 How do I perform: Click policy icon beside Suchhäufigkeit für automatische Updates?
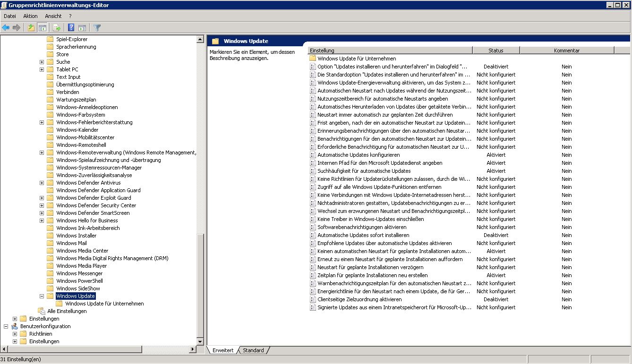point(313,171)
